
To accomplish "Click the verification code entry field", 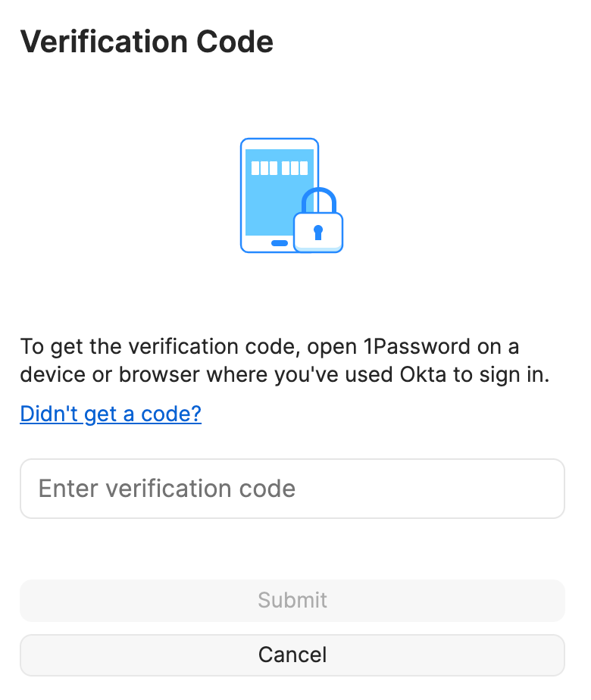I will coord(292,489).
